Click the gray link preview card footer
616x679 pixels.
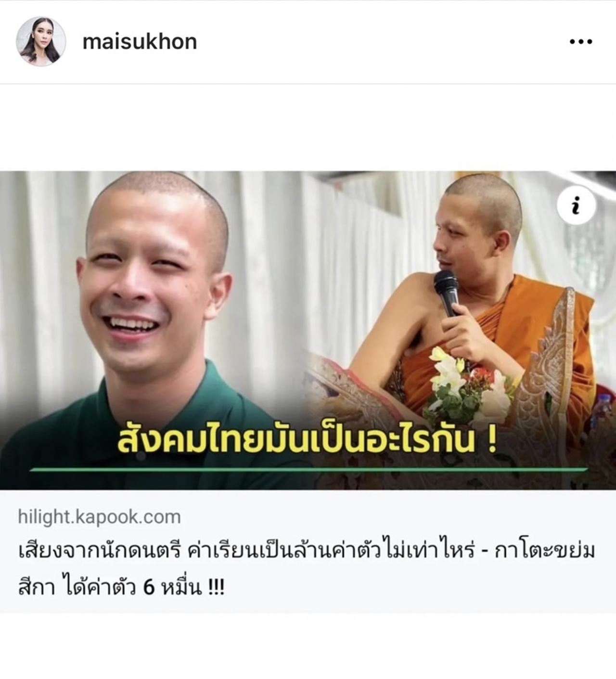coord(308,551)
